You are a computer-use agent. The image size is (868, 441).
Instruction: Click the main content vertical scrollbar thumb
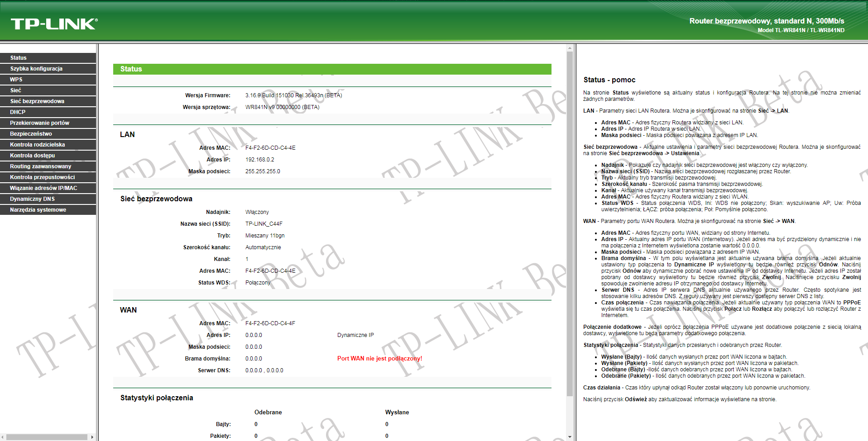[570, 224]
